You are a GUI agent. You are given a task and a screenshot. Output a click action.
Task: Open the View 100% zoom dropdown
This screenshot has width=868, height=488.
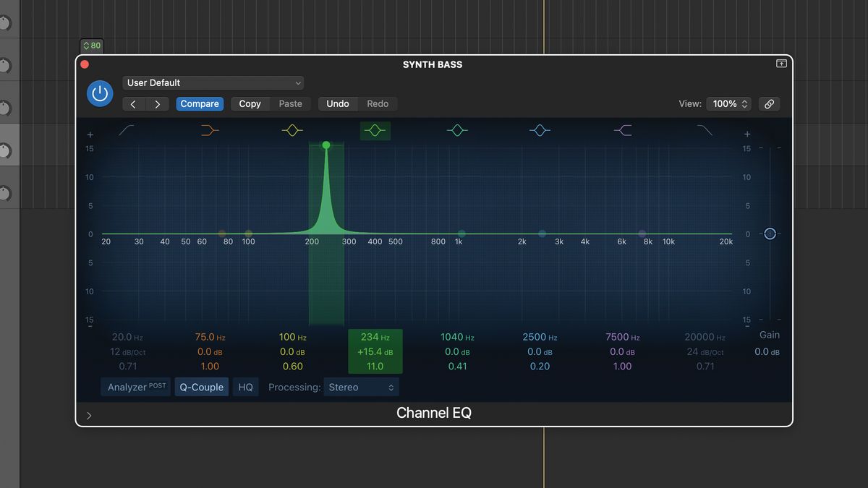coord(728,103)
